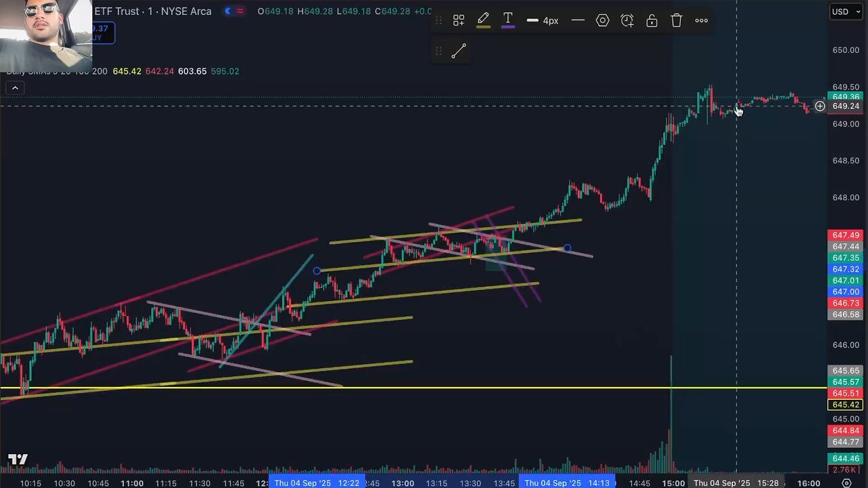The image size is (868, 488).
Task: Open more options three-dots menu
Action: (701, 20)
